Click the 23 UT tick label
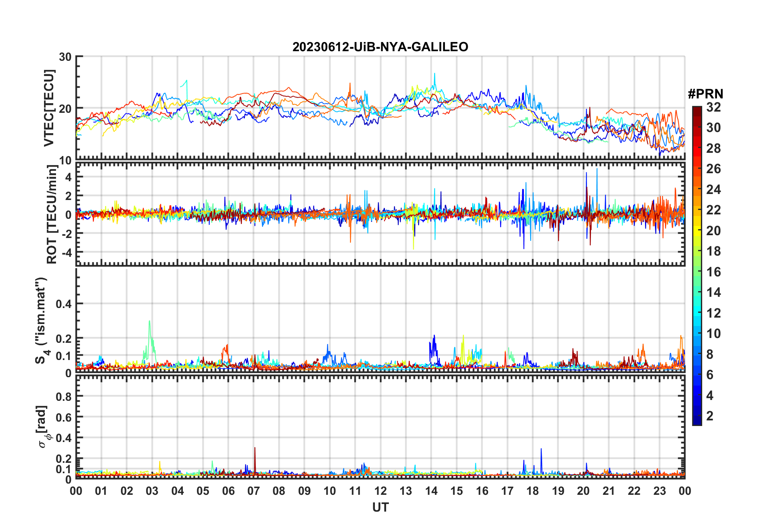The width and height of the screenshot is (761, 532). pos(659,491)
